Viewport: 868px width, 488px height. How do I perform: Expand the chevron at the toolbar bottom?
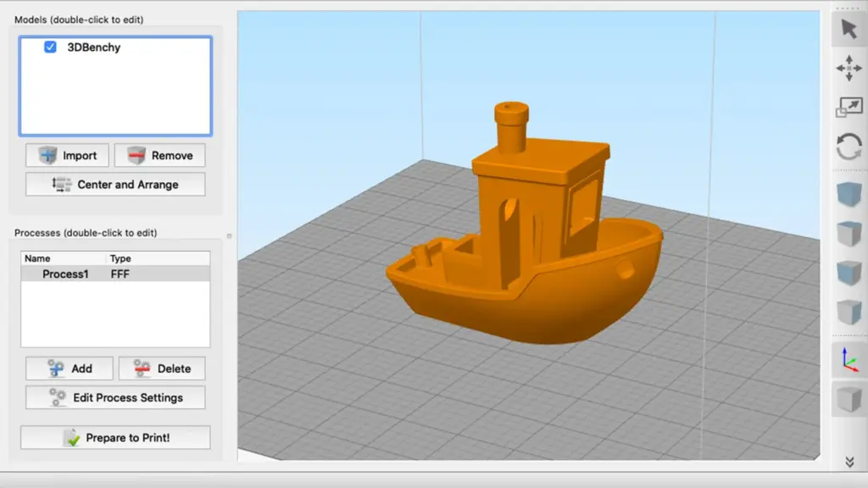[849, 462]
